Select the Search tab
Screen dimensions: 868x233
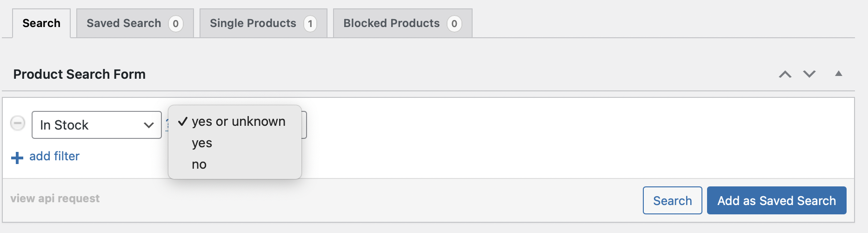pyautogui.click(x=41, y=23)
